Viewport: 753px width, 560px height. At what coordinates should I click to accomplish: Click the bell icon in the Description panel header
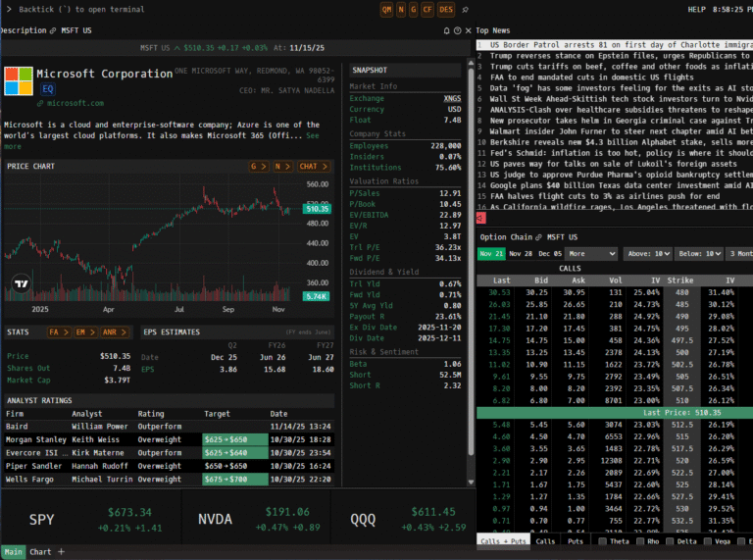click(x=446, y=30)
